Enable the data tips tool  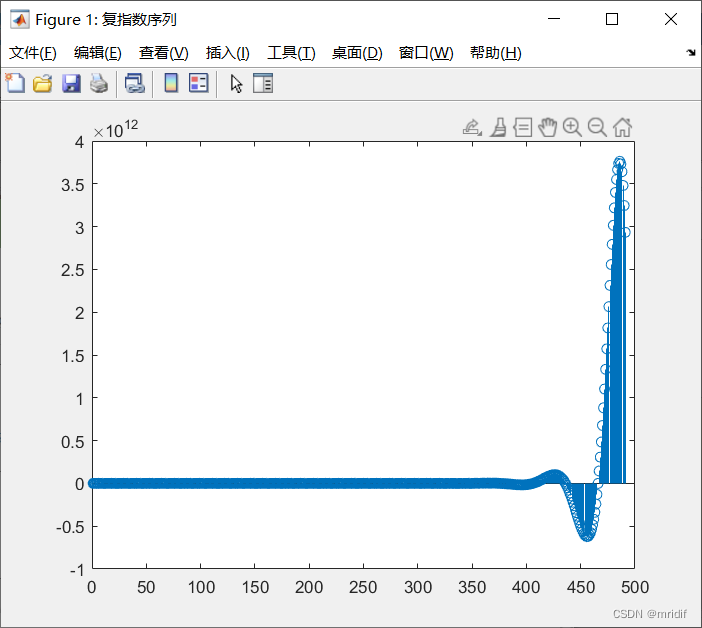[x=522, y=128]
